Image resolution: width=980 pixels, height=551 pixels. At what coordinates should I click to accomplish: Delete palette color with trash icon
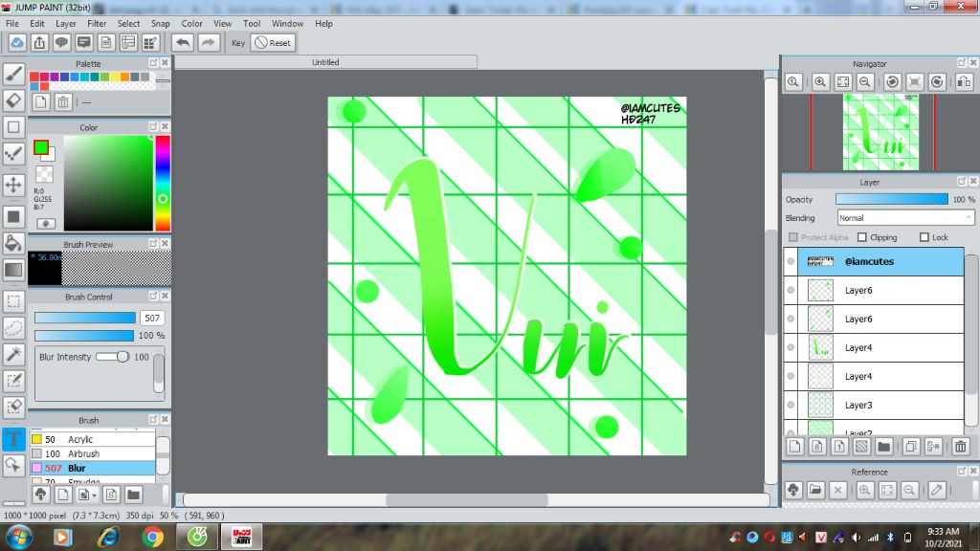point(63,102)
